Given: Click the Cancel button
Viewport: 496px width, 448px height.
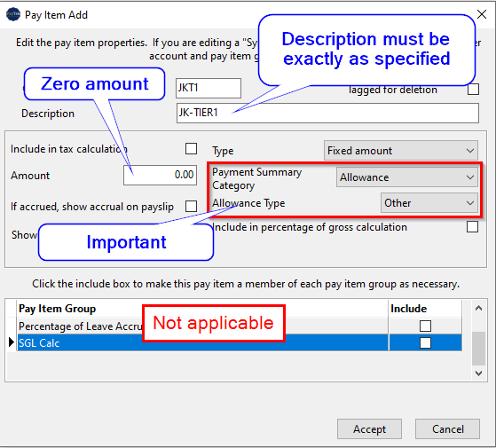Looking at the screenshot, I should point(447,429).
